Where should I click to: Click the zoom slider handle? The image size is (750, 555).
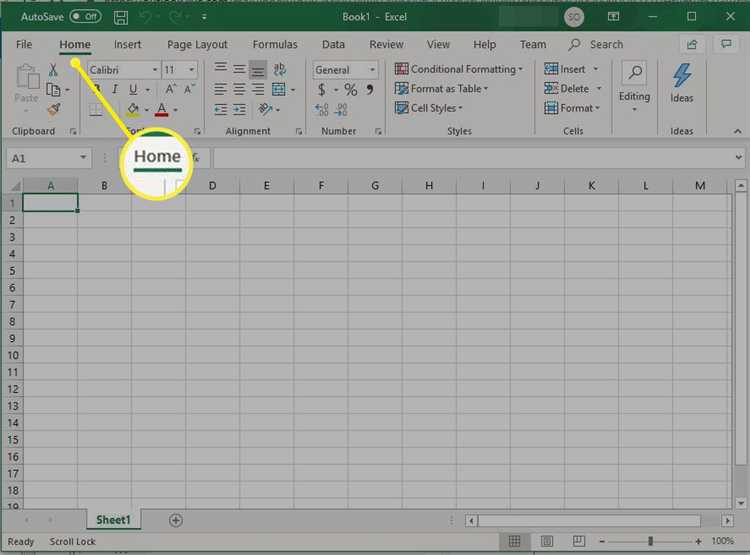point(650,541)
